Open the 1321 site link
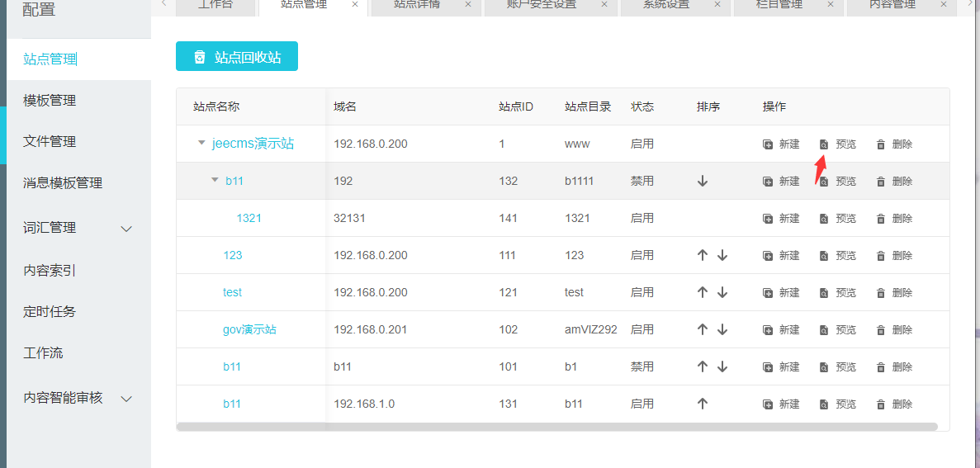Screen dimensions: 980x468 249,218
